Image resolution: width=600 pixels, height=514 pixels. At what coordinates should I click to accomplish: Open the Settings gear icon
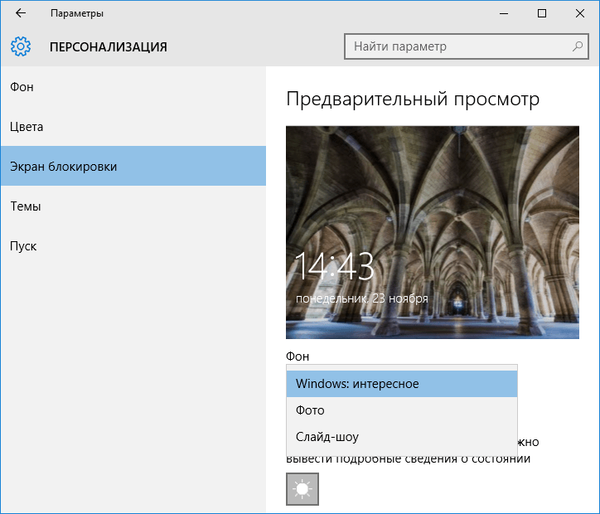(21, 47)
